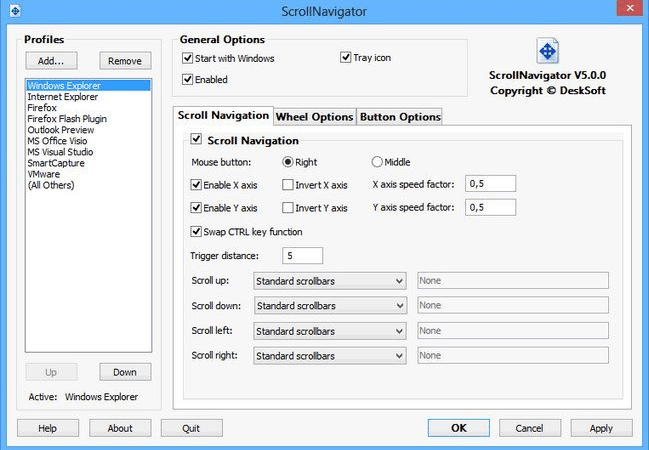The height and width of the screenshot is (450, 649).
Task: Expand the Scroll down dropdown
Action: point(330,306)
